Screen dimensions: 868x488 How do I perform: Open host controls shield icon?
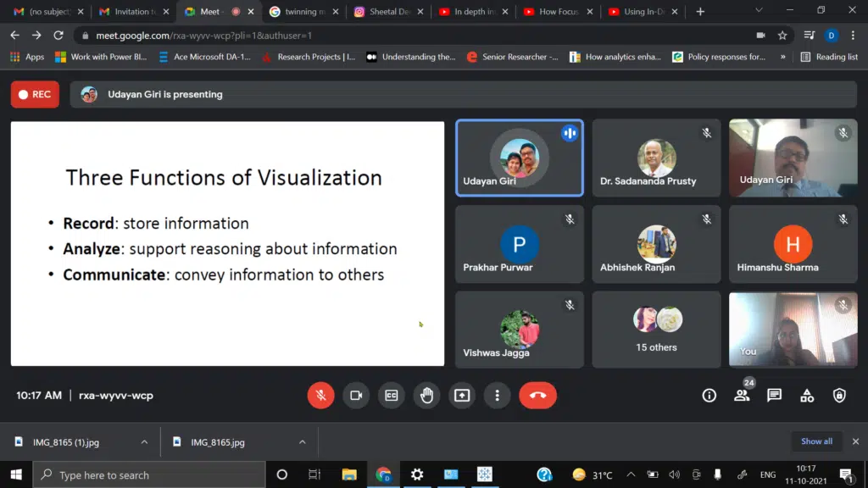click(839, 396)
